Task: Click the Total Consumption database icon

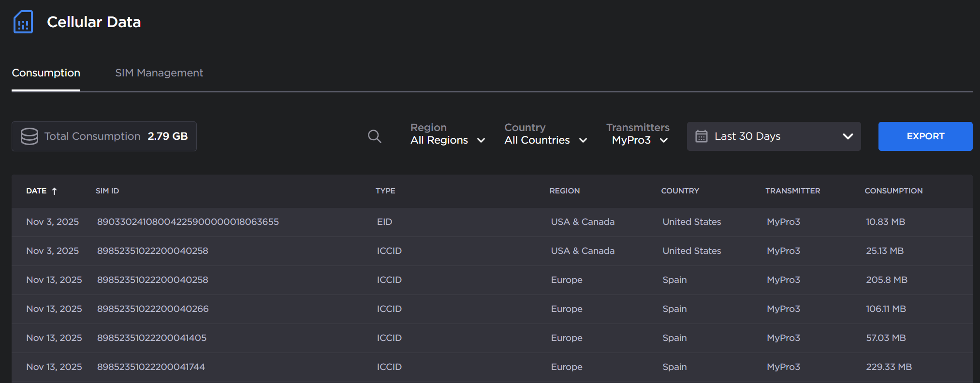Action: [29, 136]
